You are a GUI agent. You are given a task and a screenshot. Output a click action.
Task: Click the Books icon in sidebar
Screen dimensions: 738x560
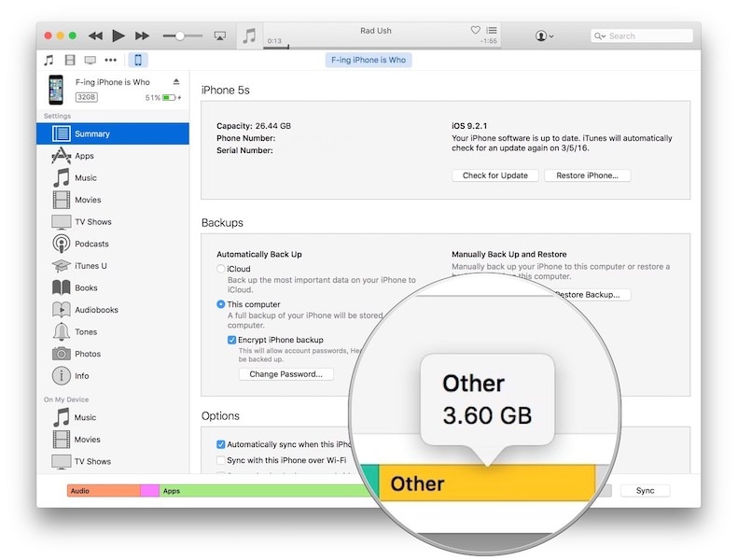tap(62, 287)
